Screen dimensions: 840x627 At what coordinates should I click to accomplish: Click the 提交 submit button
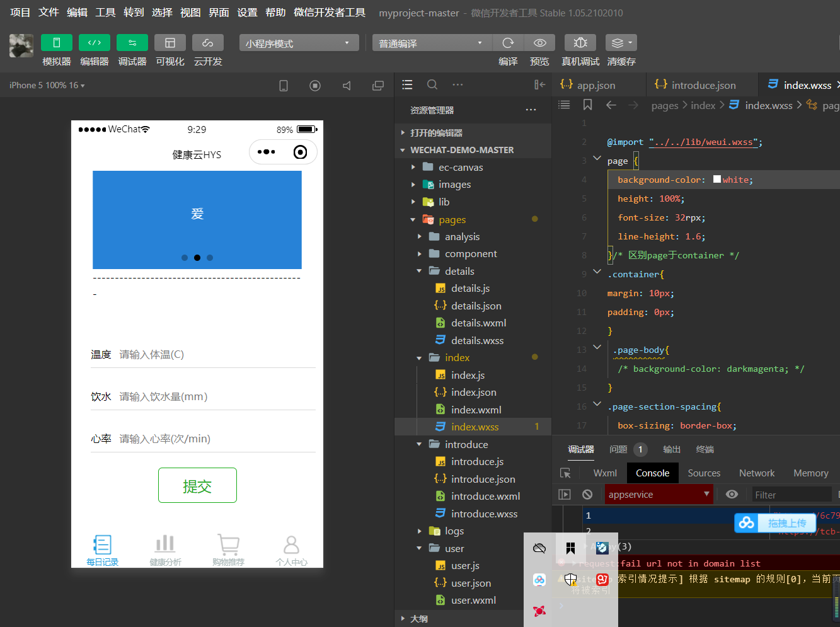pyautogui.click(x=197, y=485)
